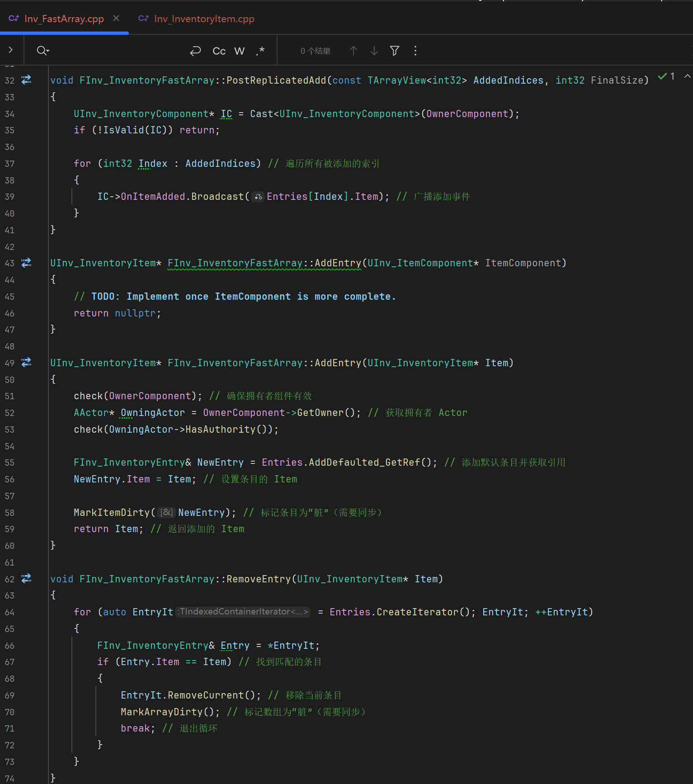Click RemoveEntry function name on line 62
The height and width of the screenshot is (784, 693).
[259, 579]
